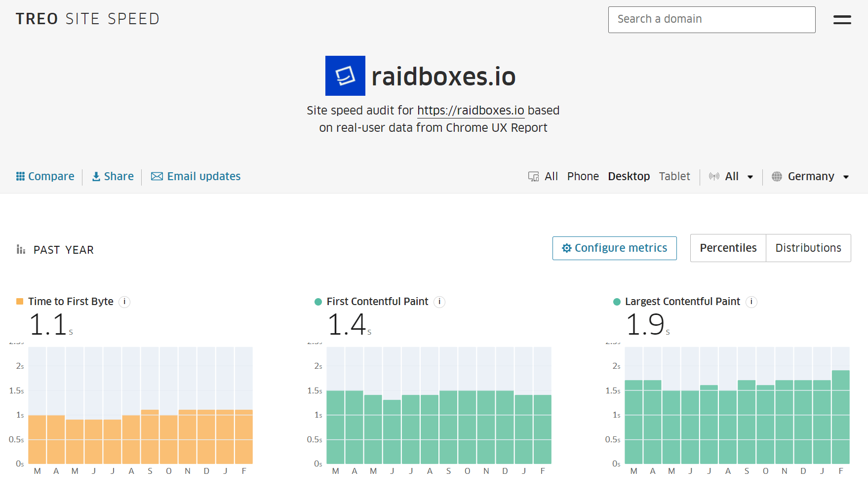Viewport: 868px width, 502px height.
Task: Click the globe icon beside Germany
Action: click(777, 177)
